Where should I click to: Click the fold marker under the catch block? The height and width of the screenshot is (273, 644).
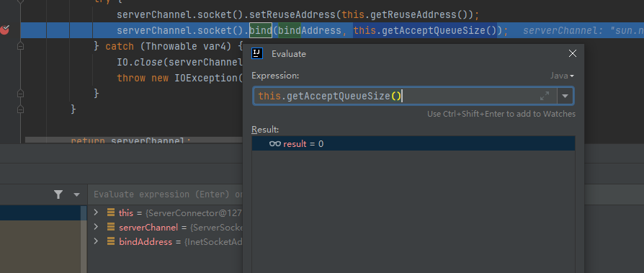point(20,109)
